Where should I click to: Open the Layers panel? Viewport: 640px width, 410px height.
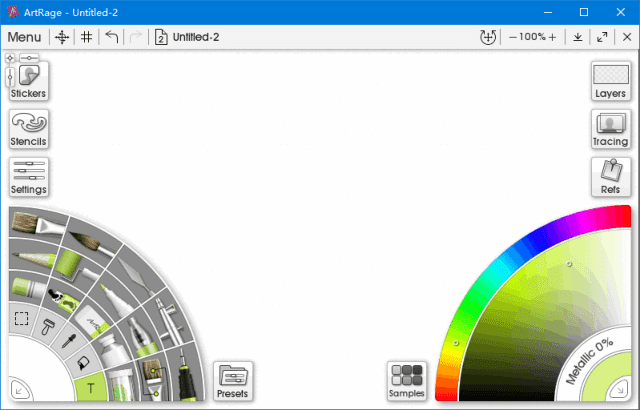point(610,81)
